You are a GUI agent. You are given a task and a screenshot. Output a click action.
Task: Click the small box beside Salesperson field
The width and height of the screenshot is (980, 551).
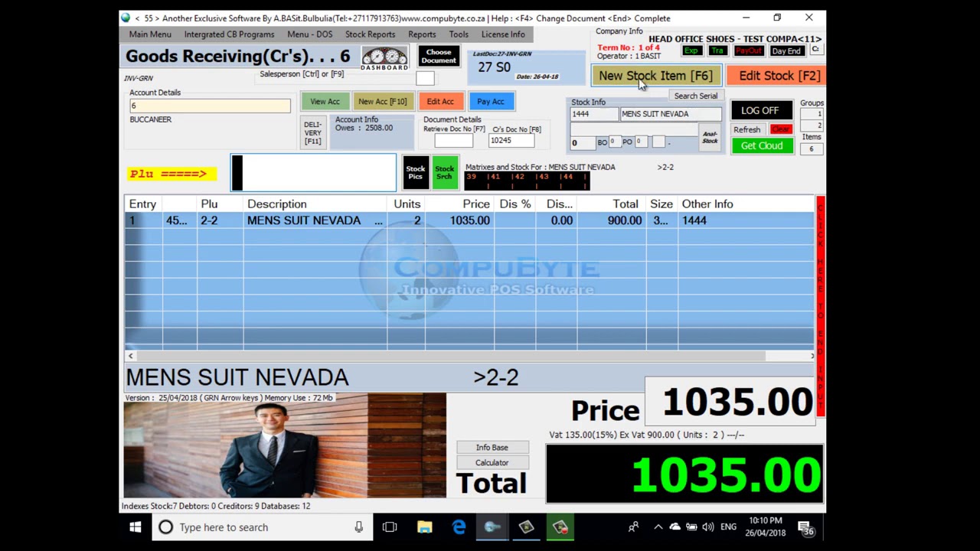(425, 78)
